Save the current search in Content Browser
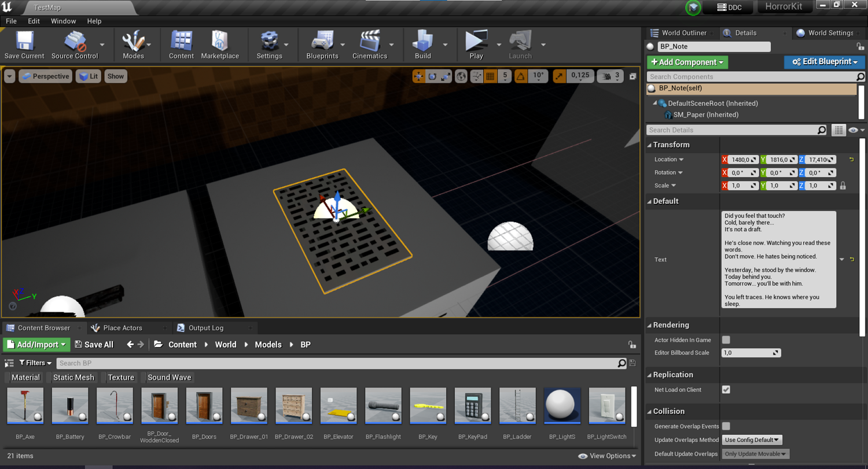Screen dimensions: 868x469 pyautogui.click(x=632, y=363)
